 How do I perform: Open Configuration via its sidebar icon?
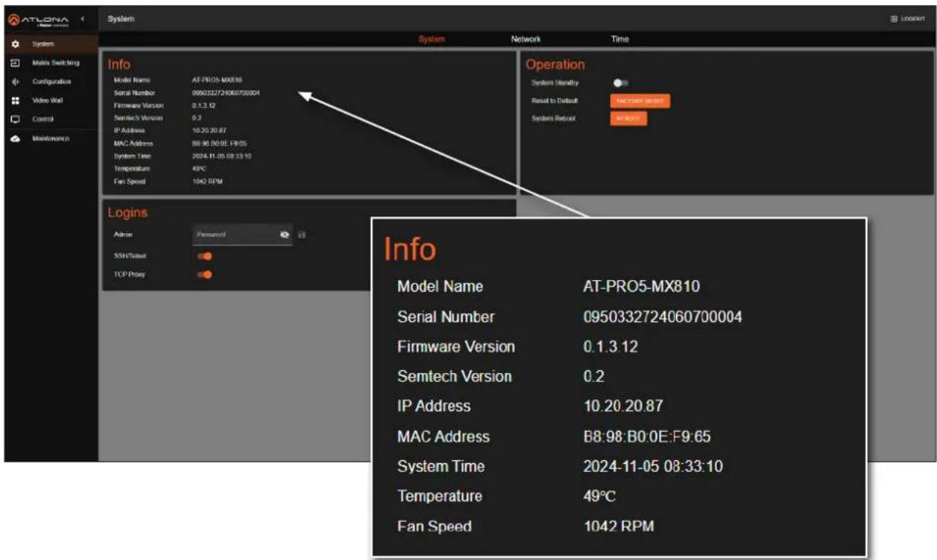tap(15, 81)
